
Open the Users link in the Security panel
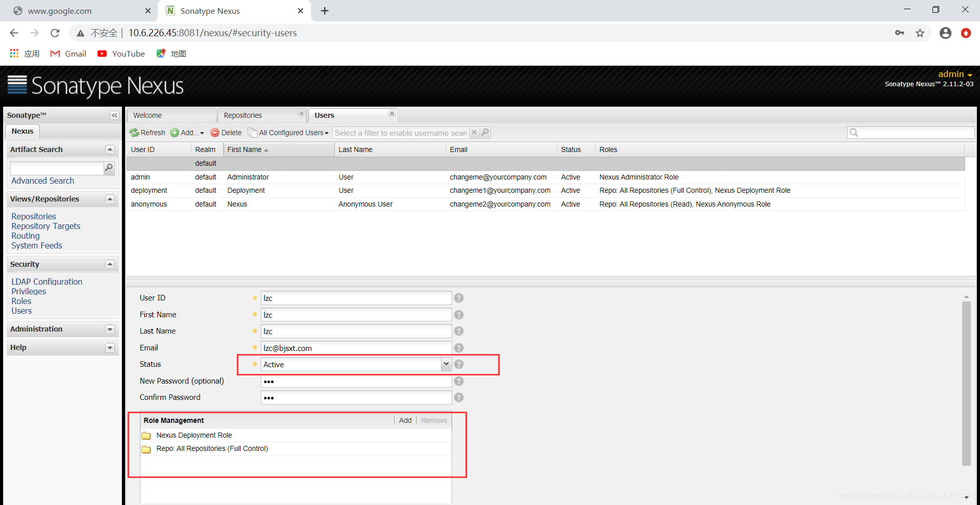pos(21,311)
